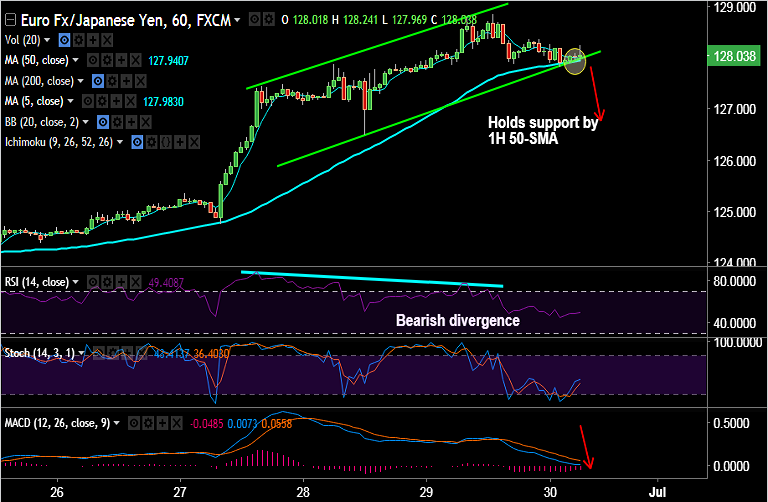Image resolution: width=768 pixels, height=502 pixels.
Task: Open Ichimoku indicator settings gear
Action: click(152, 143)
